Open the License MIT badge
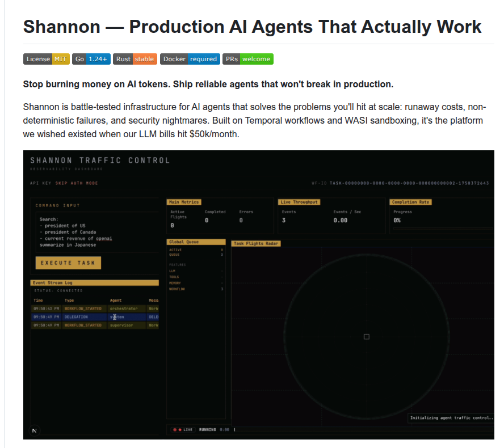The height and width of the screenshot is (448, 504). point(47,59)
